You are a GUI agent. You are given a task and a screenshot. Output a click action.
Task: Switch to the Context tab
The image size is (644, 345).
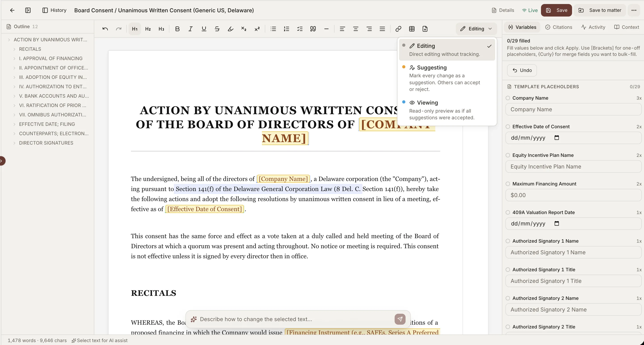(x=627, y=27)
